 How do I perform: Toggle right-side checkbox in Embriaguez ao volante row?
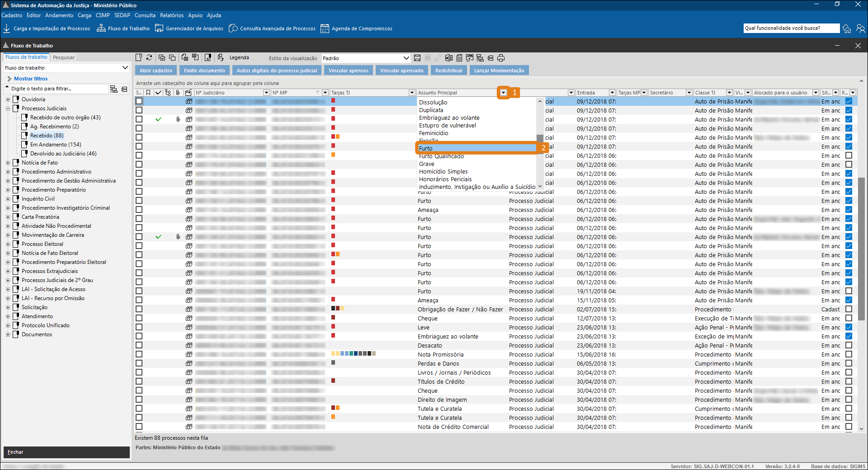click(x=849, y=336)
